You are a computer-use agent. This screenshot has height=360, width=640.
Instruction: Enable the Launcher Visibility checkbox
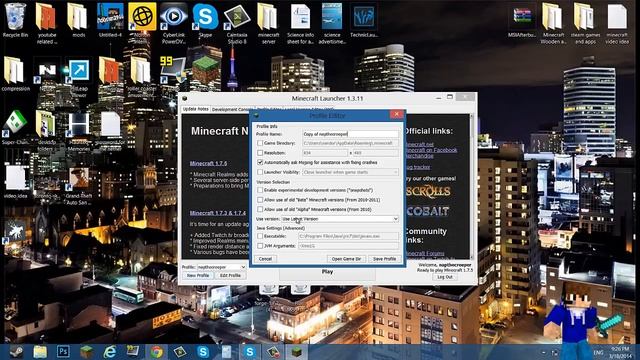pos(260,172)
